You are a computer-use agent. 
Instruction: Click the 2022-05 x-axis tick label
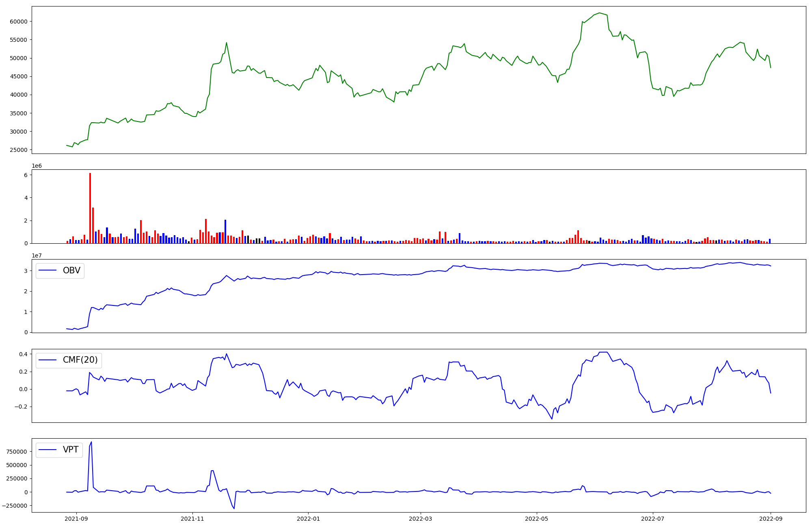click(536, 518)
